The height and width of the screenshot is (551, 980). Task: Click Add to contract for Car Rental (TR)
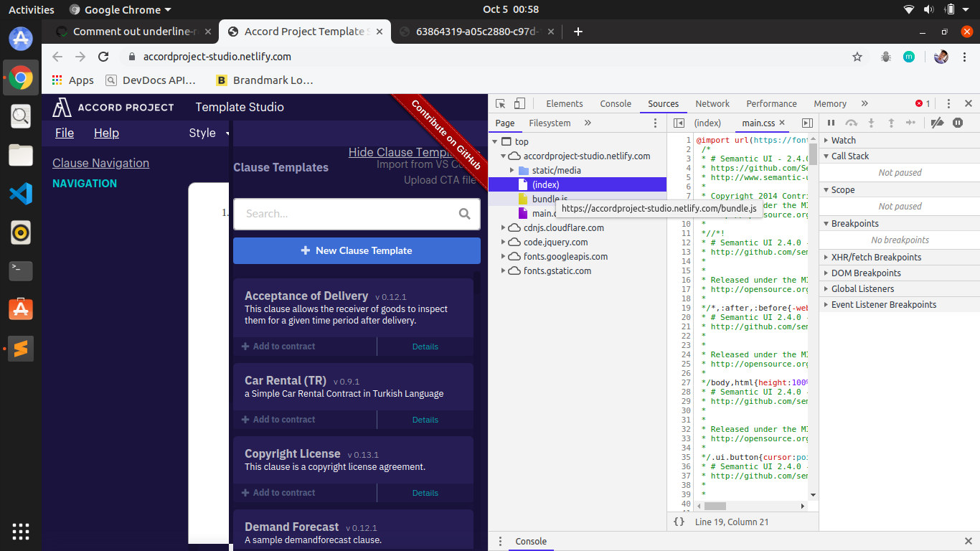click(x=279, y=419)
